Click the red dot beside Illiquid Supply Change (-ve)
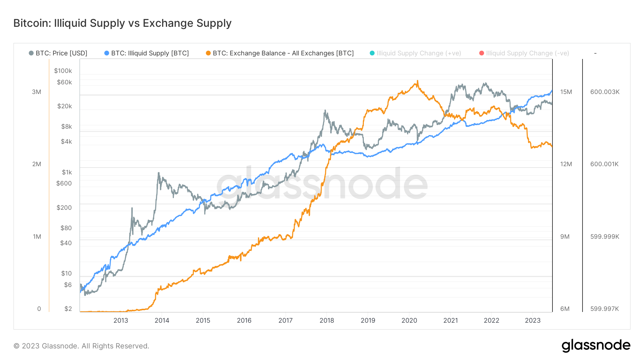 click(482, 53)
